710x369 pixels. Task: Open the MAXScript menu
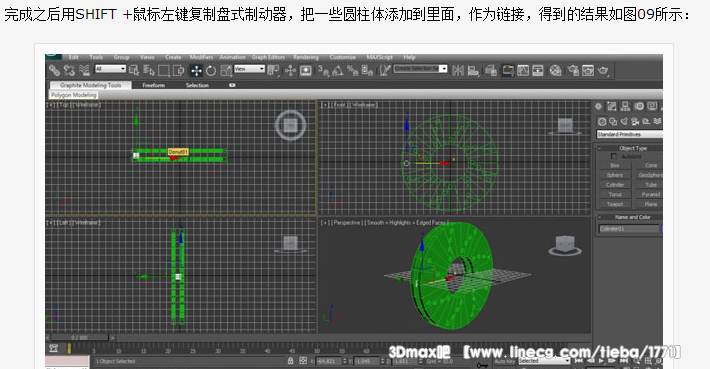(x=379, y=57)
